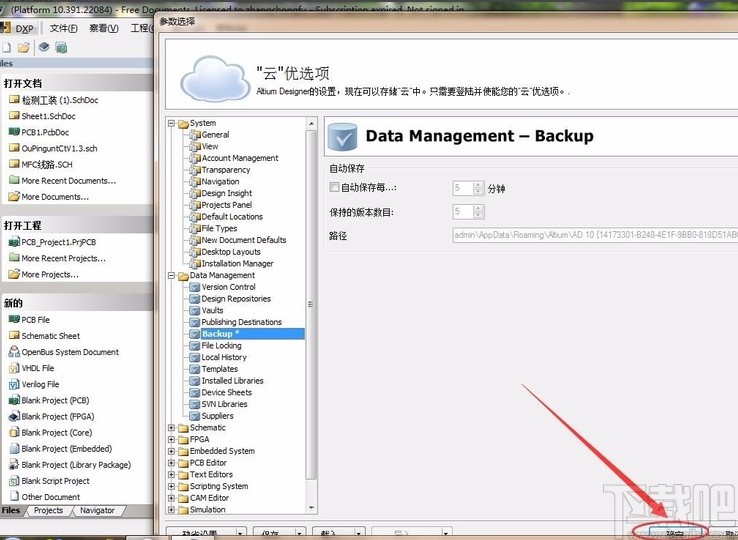Select Vaults preferences page
This screenshot has height=540, width=738.
(212, 310)
